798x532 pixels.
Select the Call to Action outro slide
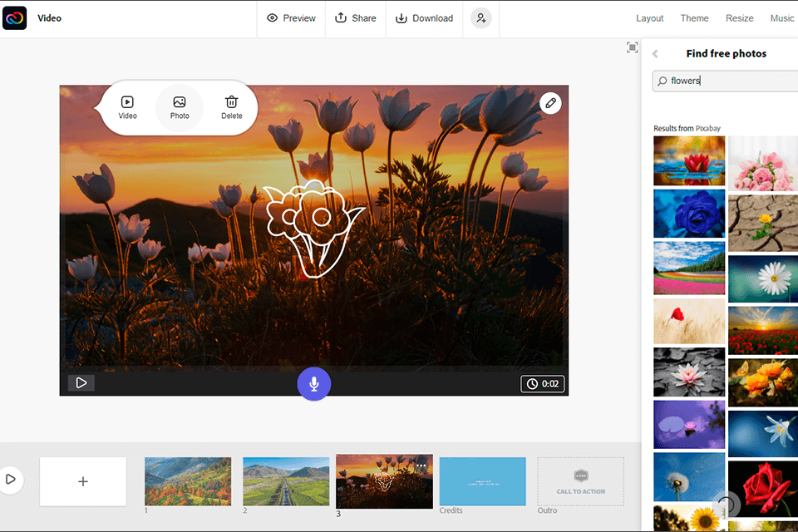pyautogui.click(x=581, y=481)
